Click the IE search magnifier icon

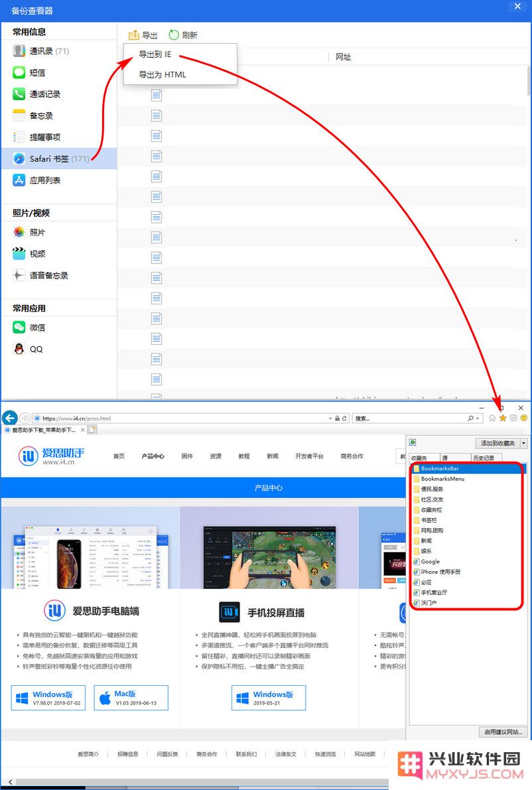pyautogui.click(x=470, y=418)
